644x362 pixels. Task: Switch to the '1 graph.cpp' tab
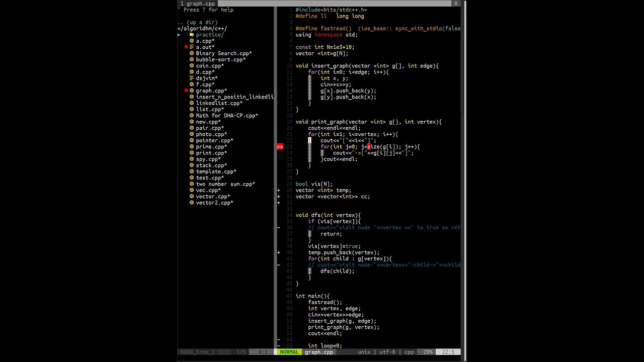pyautogui.click(x=198, y=4)
